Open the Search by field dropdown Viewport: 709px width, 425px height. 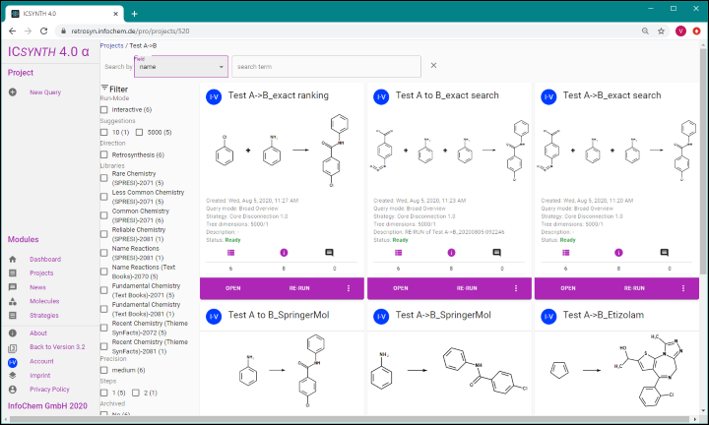click(181, 66)
